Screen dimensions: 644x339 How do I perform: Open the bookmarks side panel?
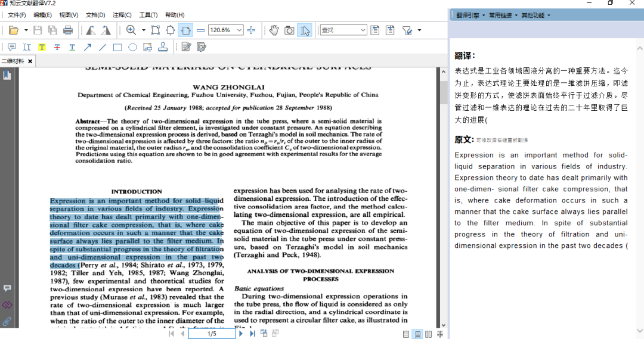(x=7, y=75)
